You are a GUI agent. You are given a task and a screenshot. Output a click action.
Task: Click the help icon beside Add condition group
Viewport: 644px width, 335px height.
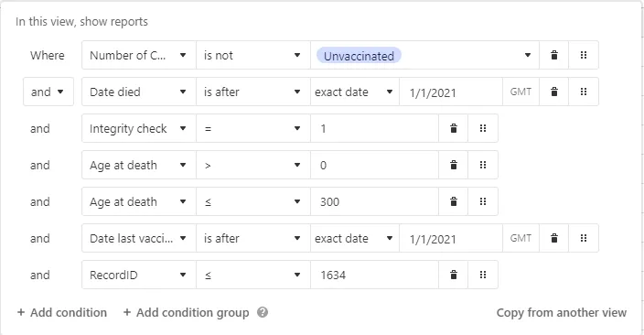[263, 312]
